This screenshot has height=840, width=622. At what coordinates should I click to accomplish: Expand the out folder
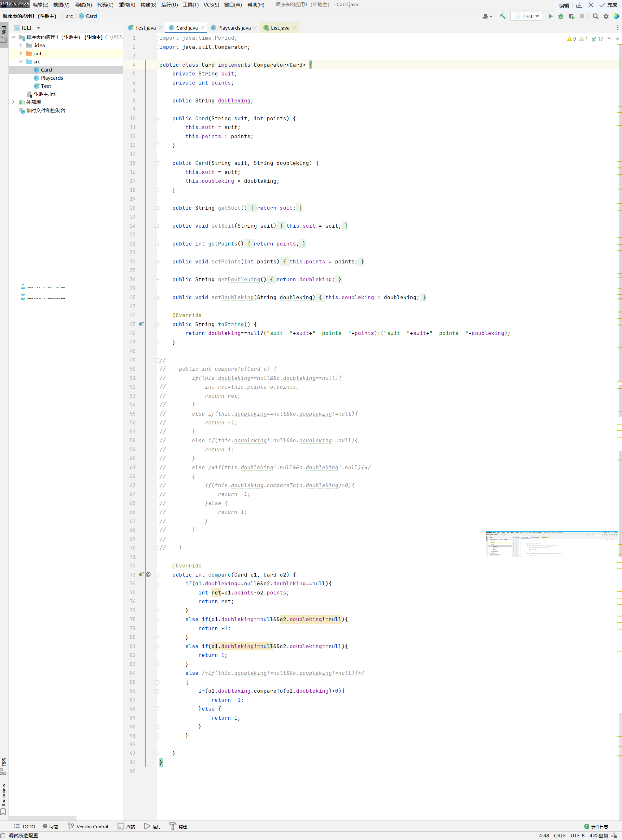[21, 53]
